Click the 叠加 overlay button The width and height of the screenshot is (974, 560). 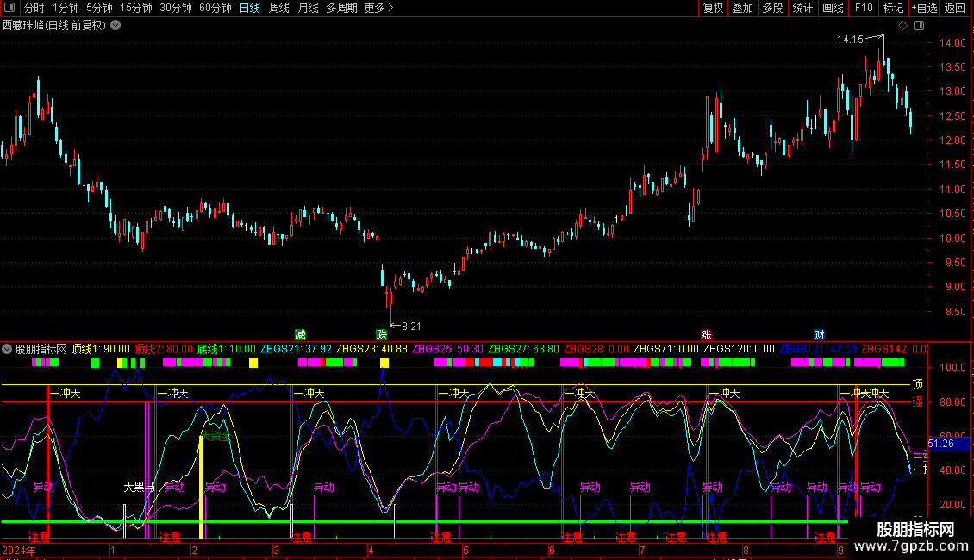click(x=743, y=8)
